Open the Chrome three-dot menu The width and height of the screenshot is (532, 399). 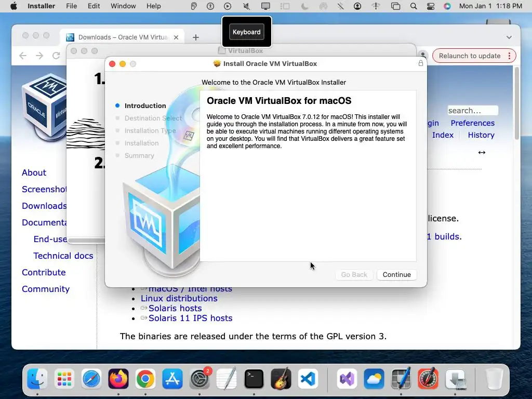click(x=509, y=56)
